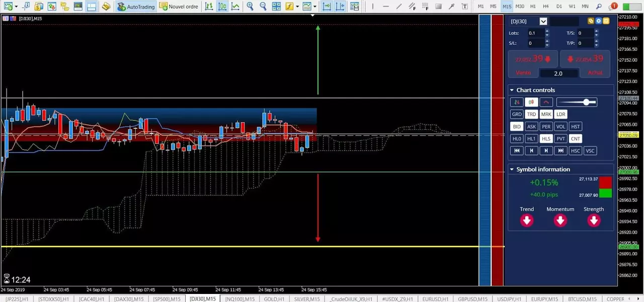
Task: Toggle the BID line button
Action: 516,126
